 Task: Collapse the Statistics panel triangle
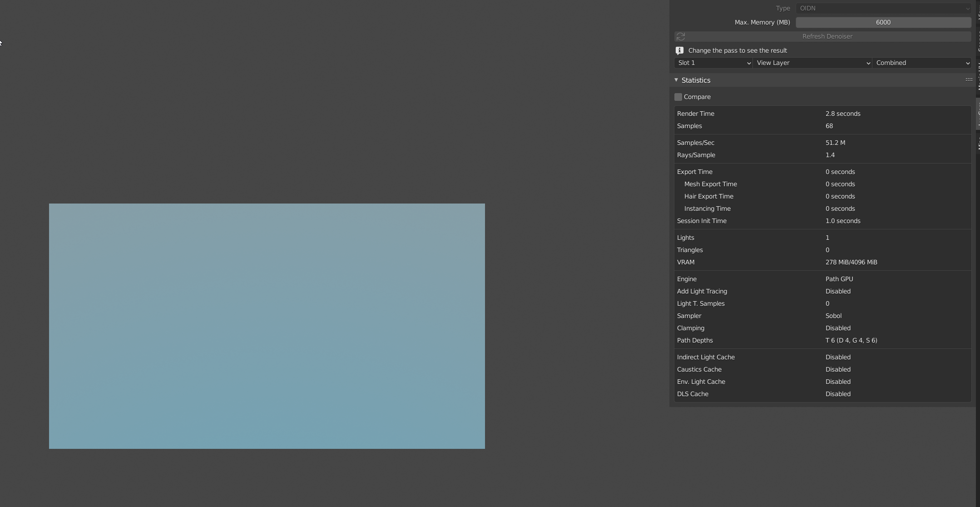pyautogui.click(x=676, y=80)
